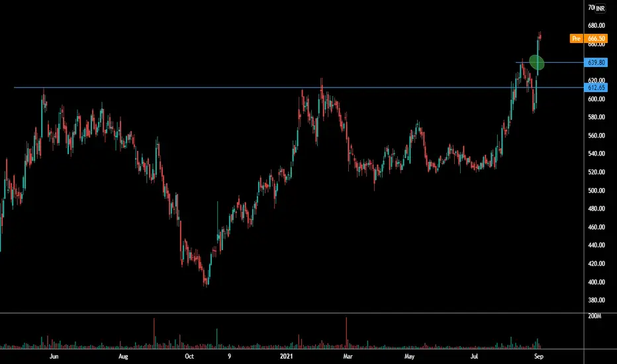Screen dimensions: 617x364
Task: Click the 600.00 price axis label
Action: (x=596, y=99)
